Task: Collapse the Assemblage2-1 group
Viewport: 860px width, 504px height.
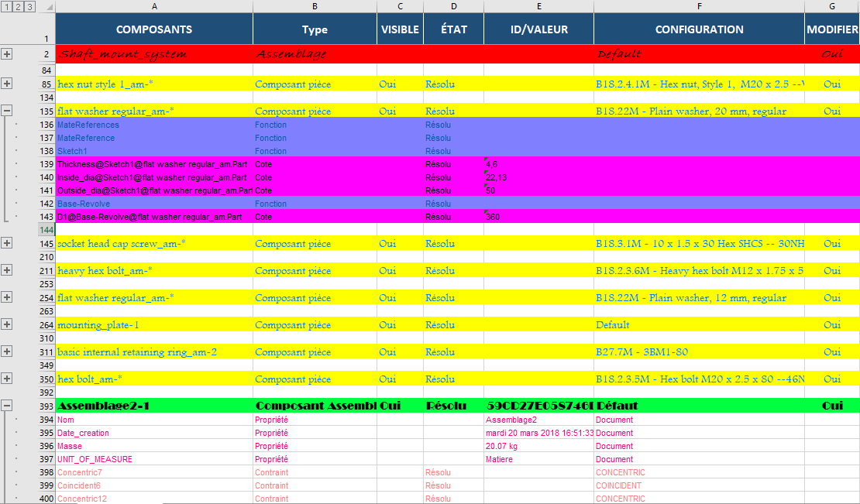Action: coord(7,405)
